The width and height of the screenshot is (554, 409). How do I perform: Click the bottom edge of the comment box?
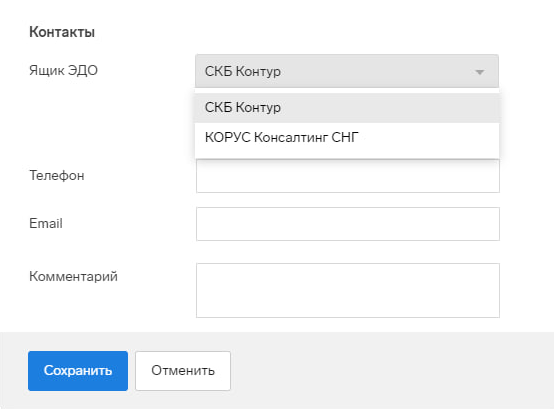(348, 317)
